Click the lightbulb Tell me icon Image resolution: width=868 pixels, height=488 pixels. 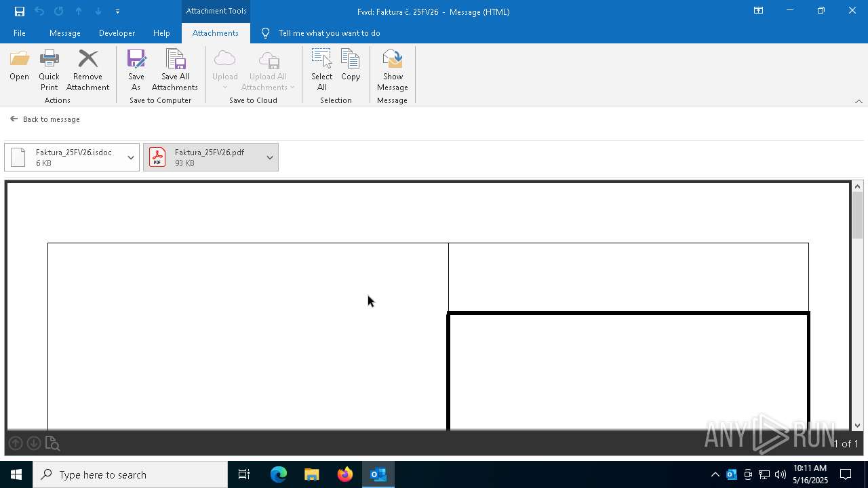coord(265,33)
